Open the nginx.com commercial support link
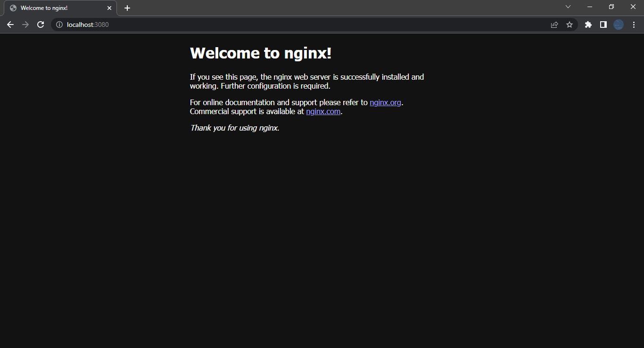The image size is (644, 348). coord(323,112)
